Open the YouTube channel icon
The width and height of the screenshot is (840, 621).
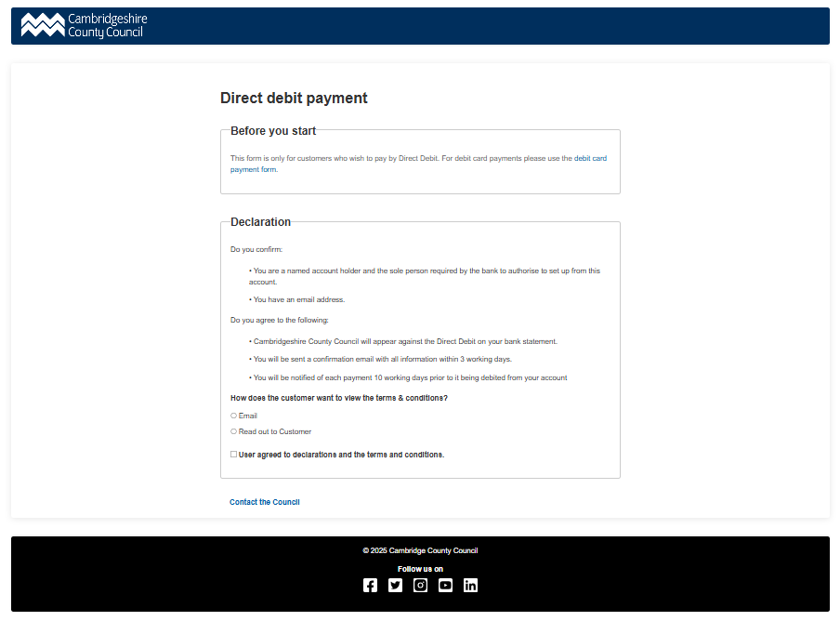point(445,585)
